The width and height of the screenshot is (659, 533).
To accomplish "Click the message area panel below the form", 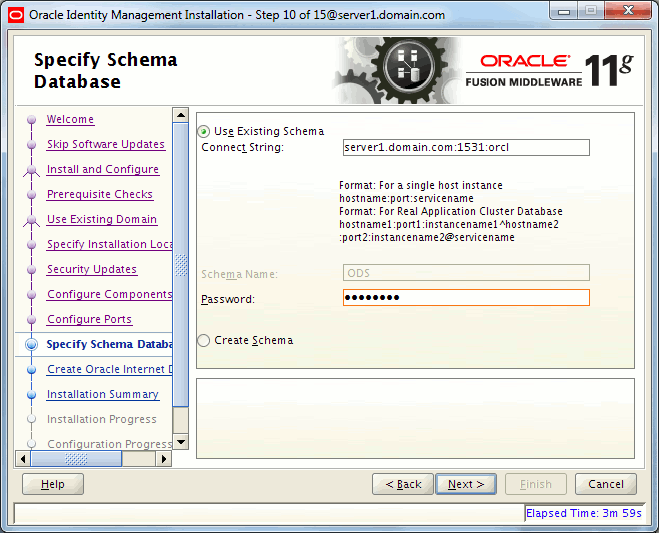I will [415, 419].
